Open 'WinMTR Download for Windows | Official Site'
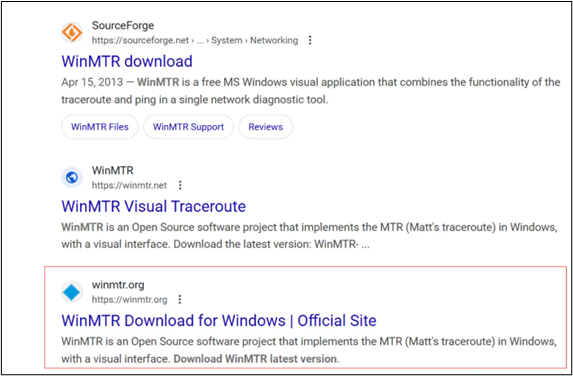573x376 pixels. [219, 320]
